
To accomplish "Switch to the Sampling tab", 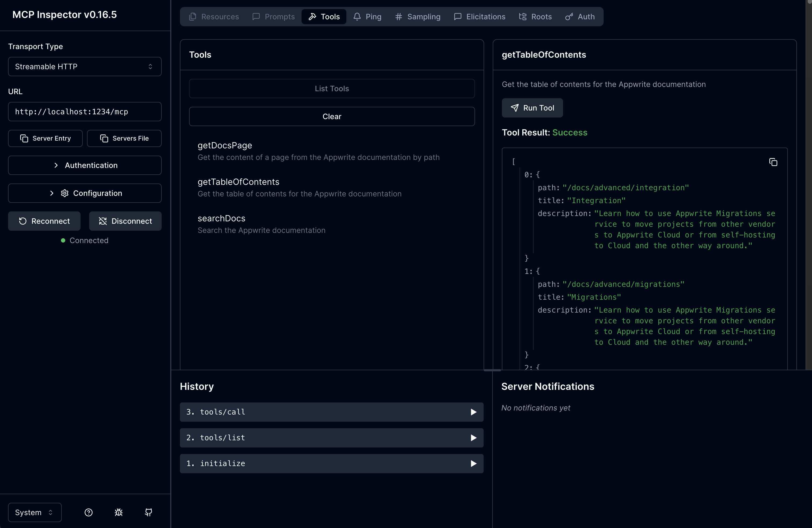I will [418, 17].
